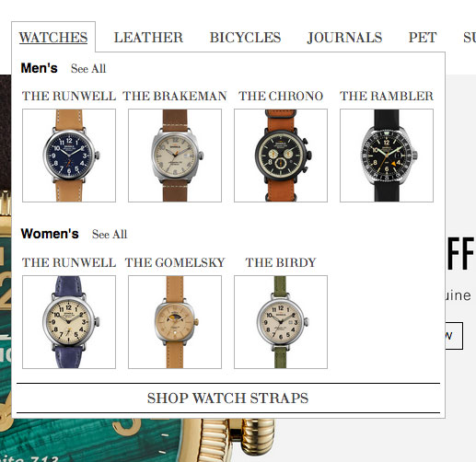Open women's Runwell with purple strap
Screen dimensions: 476x462
tap(69, 322)
